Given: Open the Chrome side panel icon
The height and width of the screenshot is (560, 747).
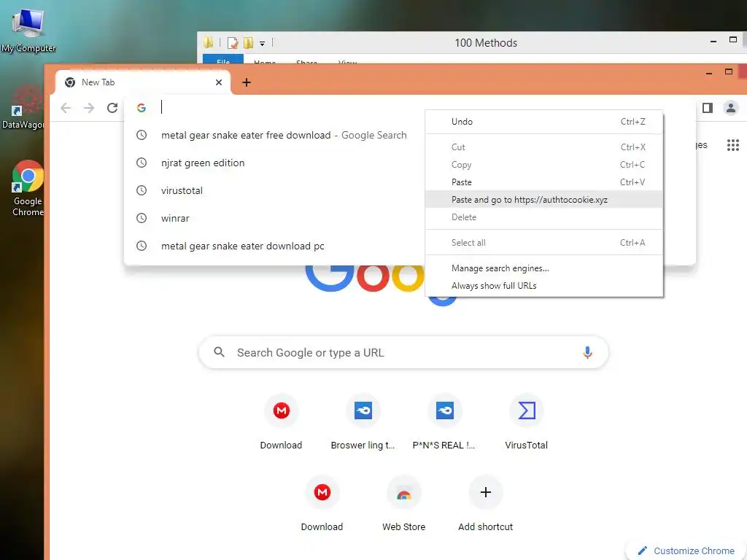Looking at the screenshot, I should click(708, 108).
